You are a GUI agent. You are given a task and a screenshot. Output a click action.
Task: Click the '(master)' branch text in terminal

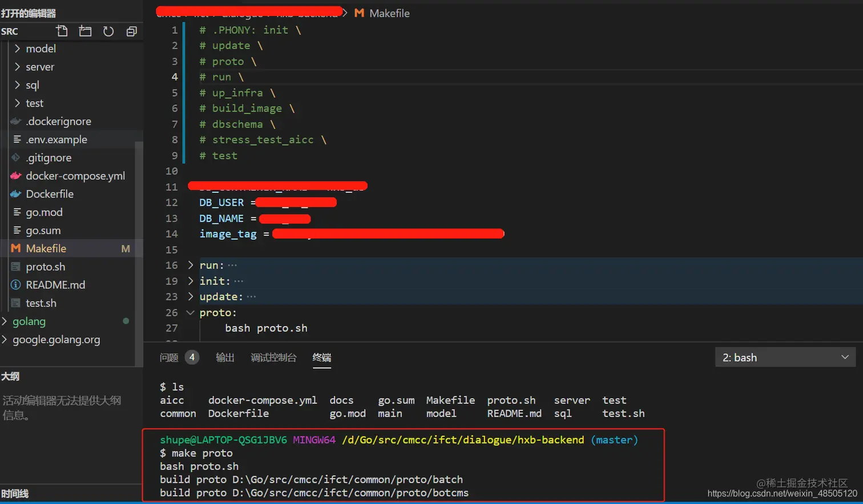click(614, 440)
